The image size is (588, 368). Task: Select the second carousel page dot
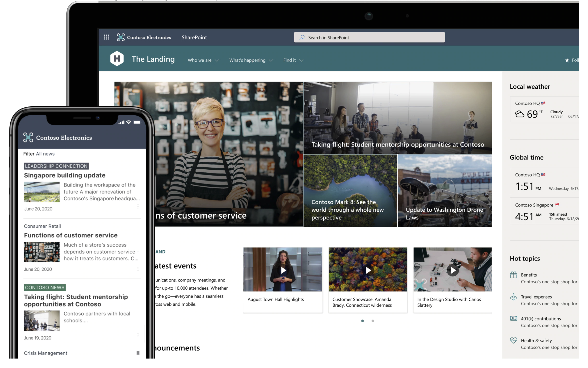[x=373, y=321]
